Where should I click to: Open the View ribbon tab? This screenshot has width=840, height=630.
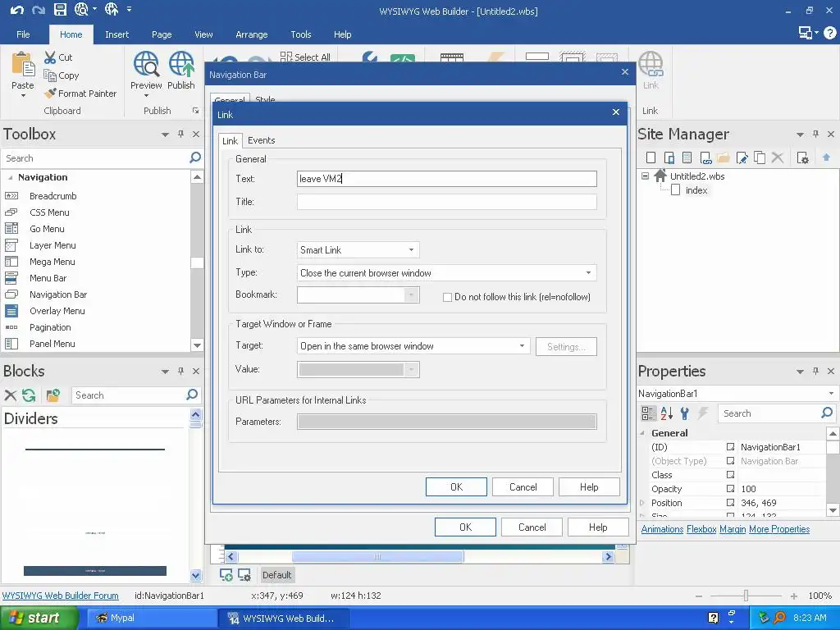[x=203, y=34]
